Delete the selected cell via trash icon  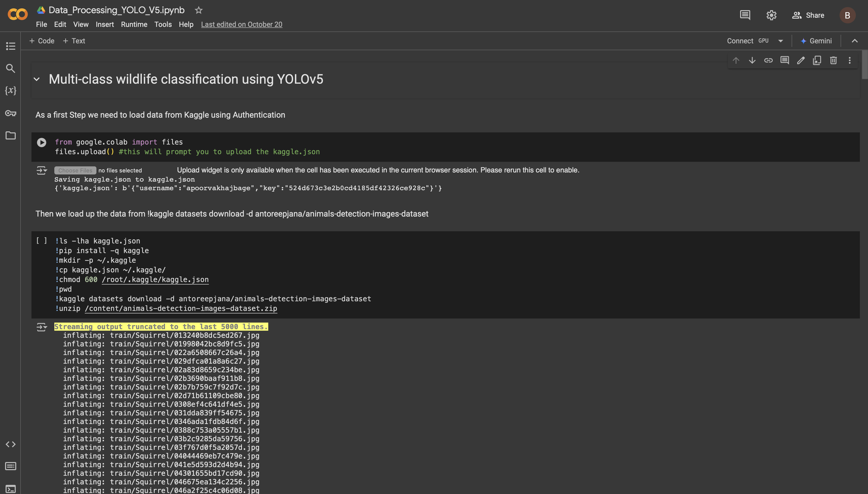click(833, 60)
